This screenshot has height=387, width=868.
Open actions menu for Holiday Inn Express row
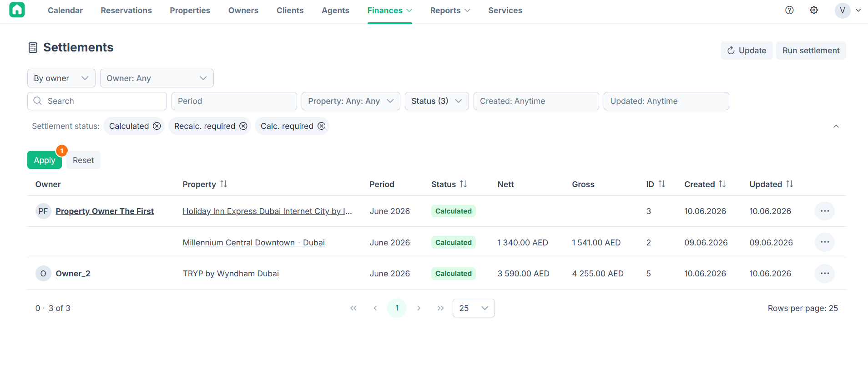825,211
